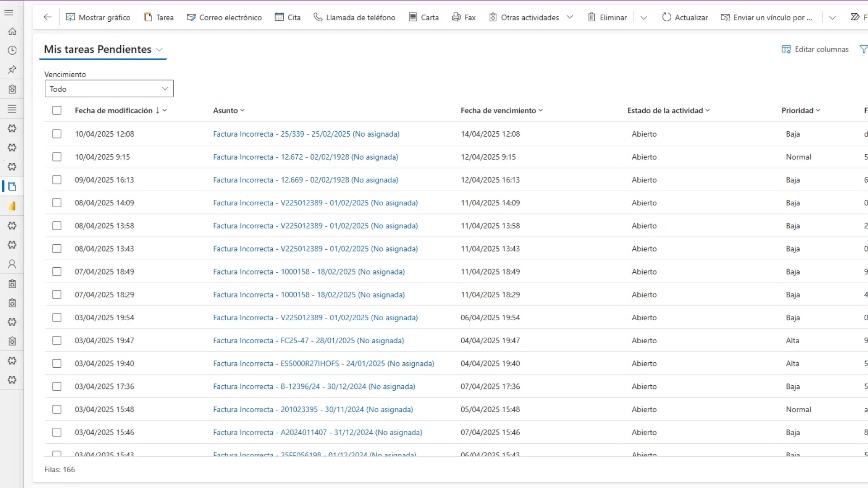Click the back arrow in command bar
The width and height of the screenshot is (868, 488).
(x=47, y=17)
